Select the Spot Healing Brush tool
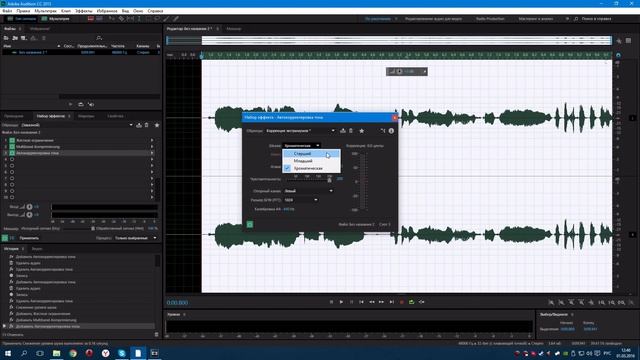Image resolution: width=640 pixels, height=360 pixels. click(x=176, y=19)
